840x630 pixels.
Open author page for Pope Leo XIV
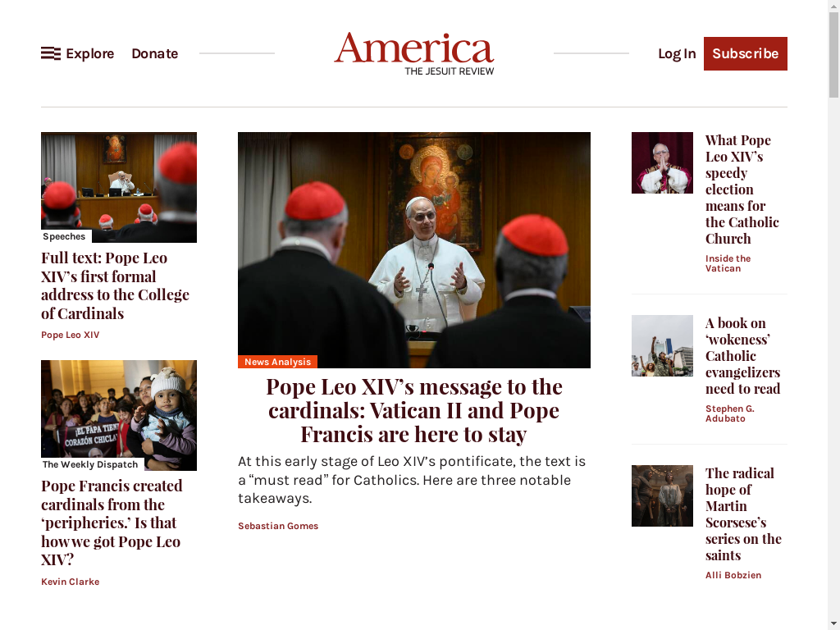click(x=71, y=335)
